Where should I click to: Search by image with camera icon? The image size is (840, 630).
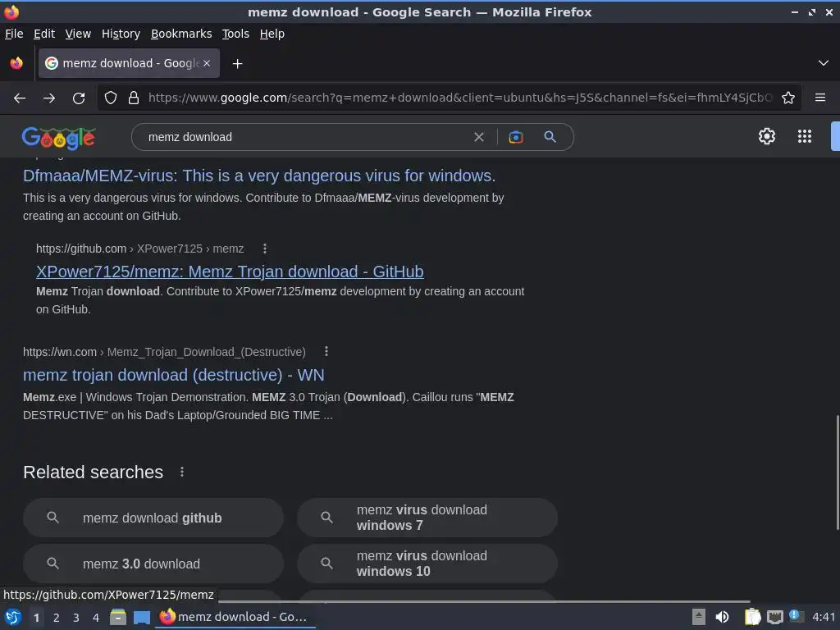(516, 137)
